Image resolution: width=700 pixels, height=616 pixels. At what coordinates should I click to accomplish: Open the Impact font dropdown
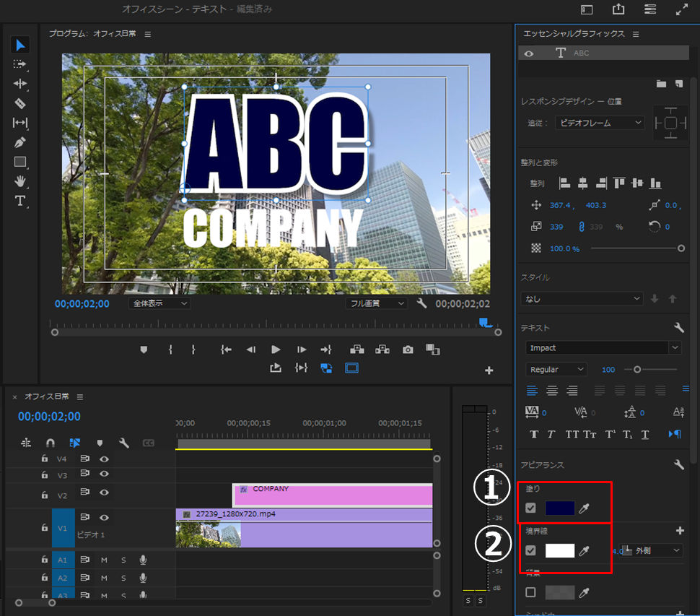coord(675,348)
